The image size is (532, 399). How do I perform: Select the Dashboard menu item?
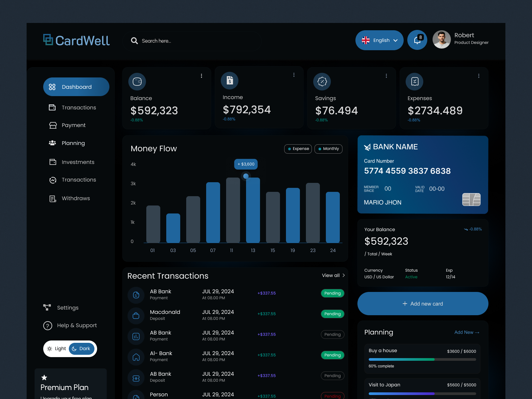tap(76, 87)
